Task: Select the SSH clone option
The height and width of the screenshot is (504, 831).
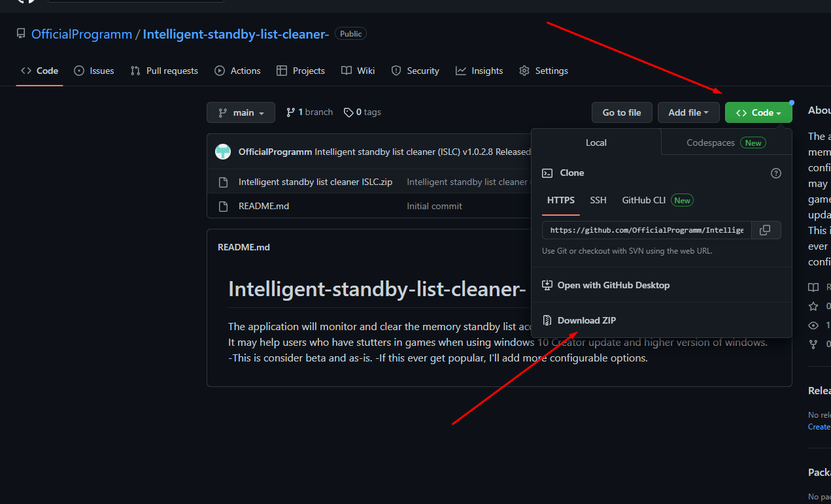Action: pyautogui.click(x=598, y=200)
